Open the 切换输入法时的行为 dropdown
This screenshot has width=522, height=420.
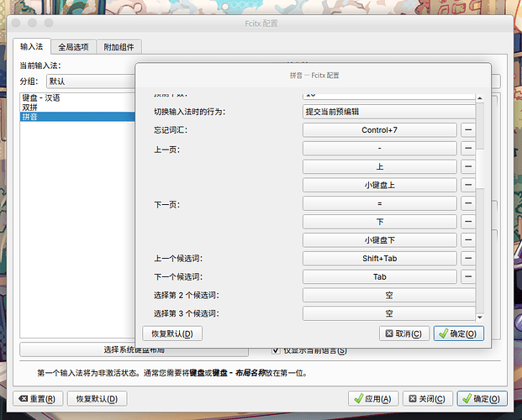point(389,112)
